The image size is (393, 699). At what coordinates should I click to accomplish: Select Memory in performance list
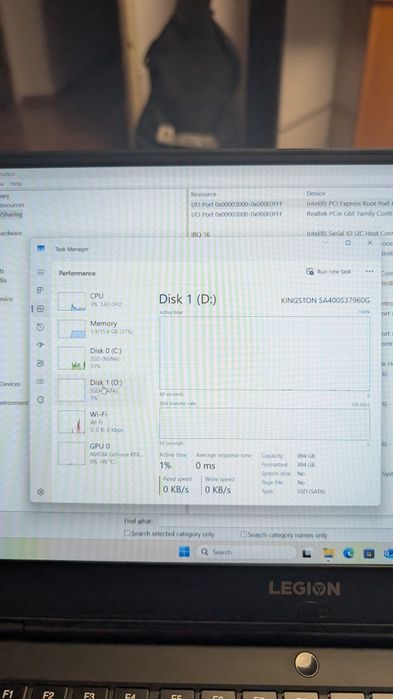[101, 329]
